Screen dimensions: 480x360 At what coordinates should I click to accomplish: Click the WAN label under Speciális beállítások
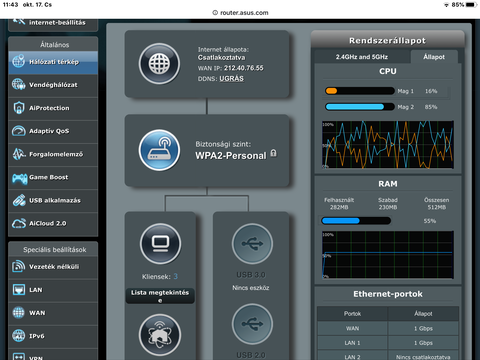(37, 313)
